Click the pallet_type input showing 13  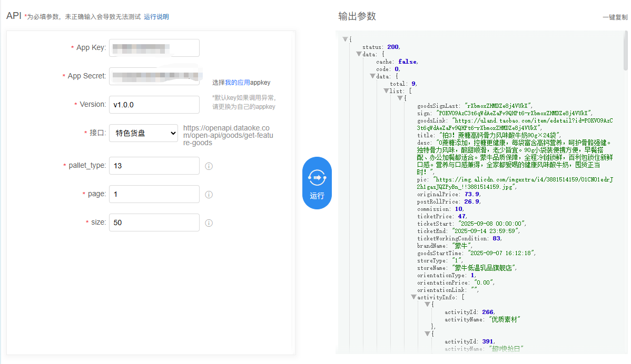coord(154,166)
